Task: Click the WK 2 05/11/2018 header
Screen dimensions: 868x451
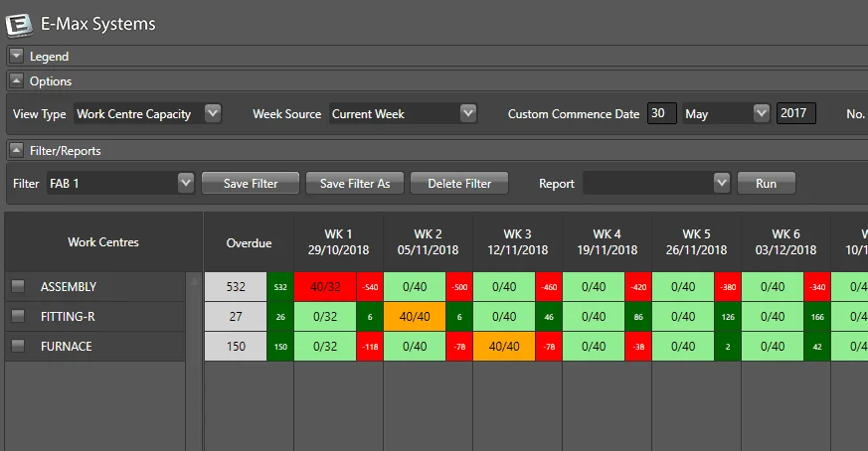Action: click(428, 242)
